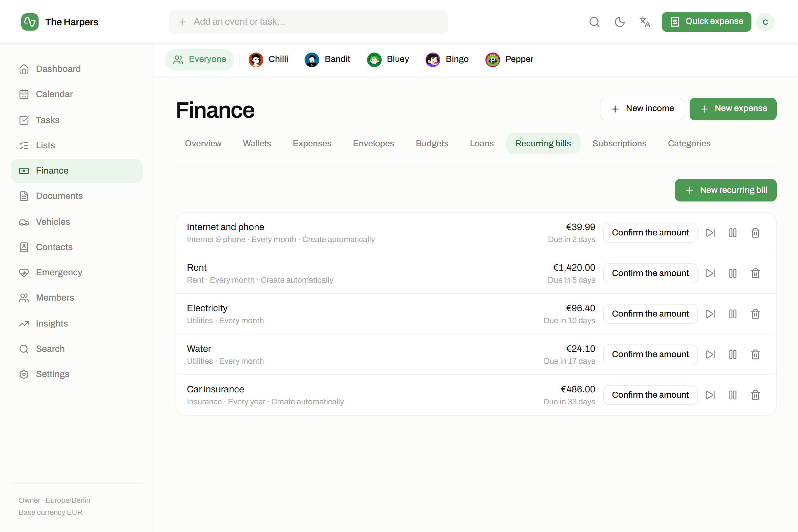Click the New income button
798x532 pixels.
coord(642,109)
